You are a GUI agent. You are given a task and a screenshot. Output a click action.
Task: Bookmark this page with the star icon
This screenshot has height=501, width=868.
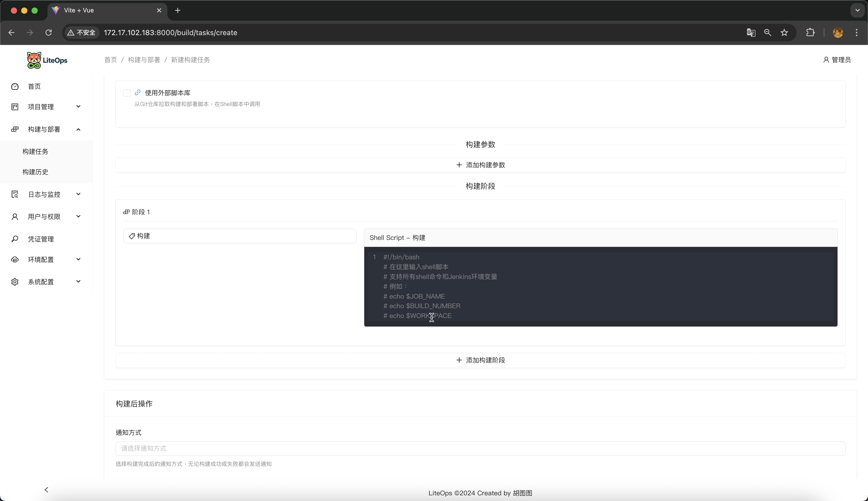(784, 33)
